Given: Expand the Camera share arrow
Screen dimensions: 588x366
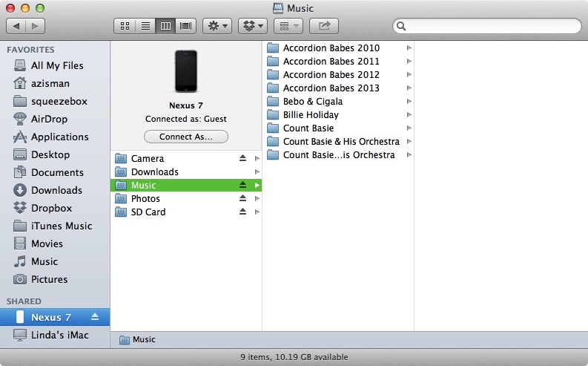Looking at the screenshot, I should (257, 158).
